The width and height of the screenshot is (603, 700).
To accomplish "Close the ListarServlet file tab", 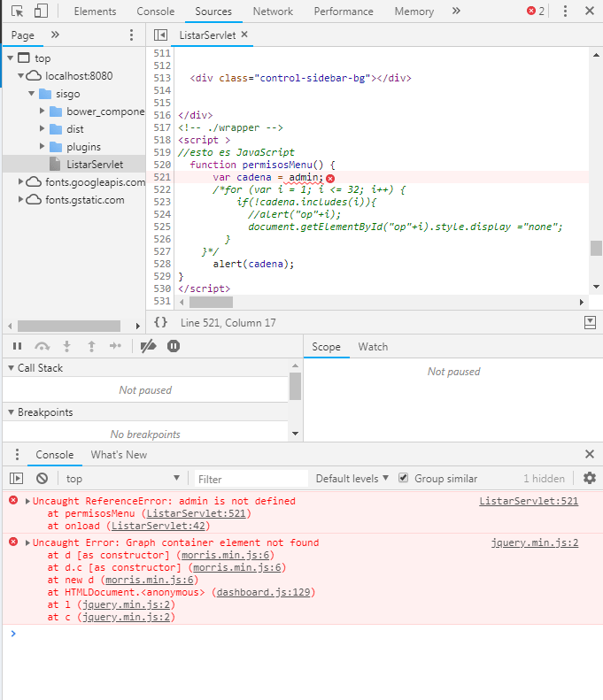I will click(x=244, y=35).
